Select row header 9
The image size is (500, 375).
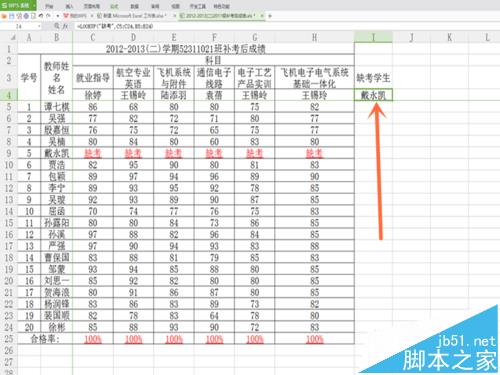pyautogui.click(x=9, y=153)
